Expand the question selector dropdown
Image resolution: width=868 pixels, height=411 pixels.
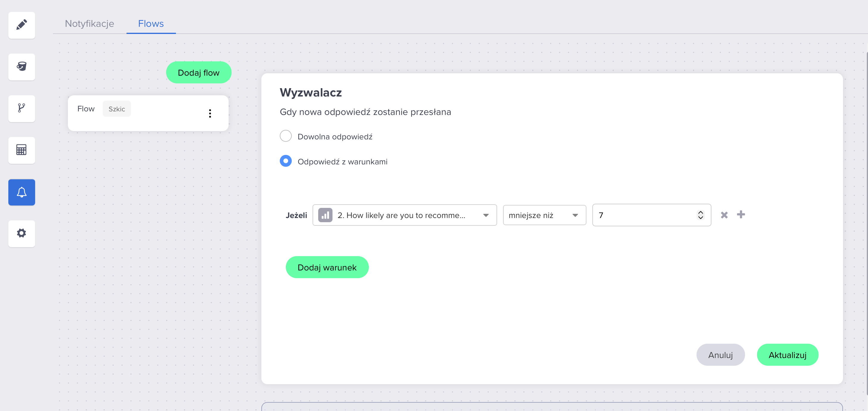tap(404, 215)
